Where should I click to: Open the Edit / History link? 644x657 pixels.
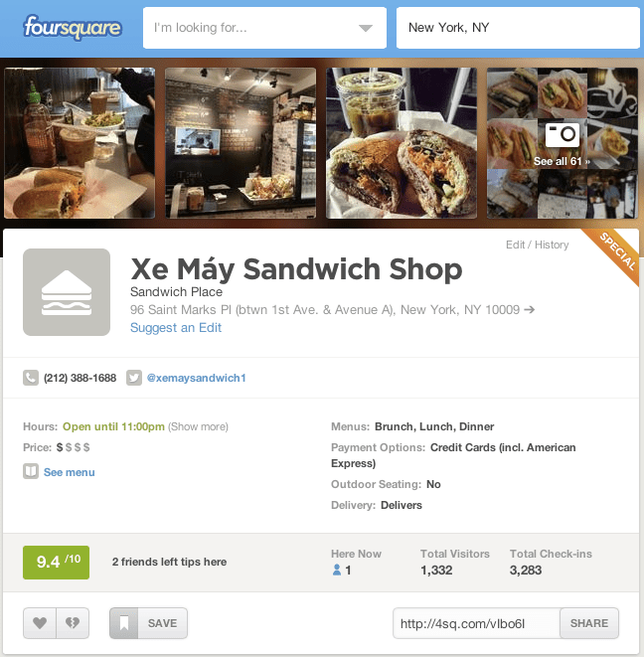tap(537, 245)
